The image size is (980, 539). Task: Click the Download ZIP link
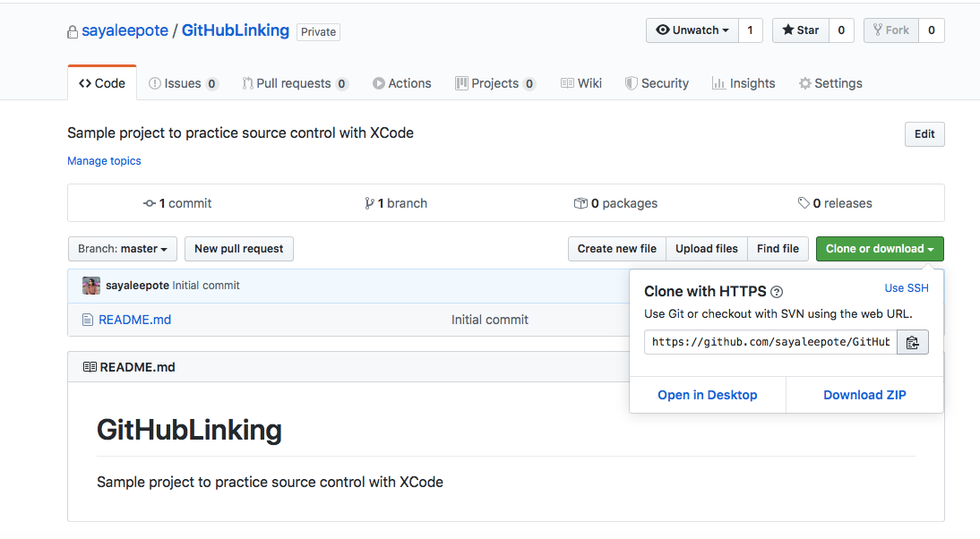(864, 395)
